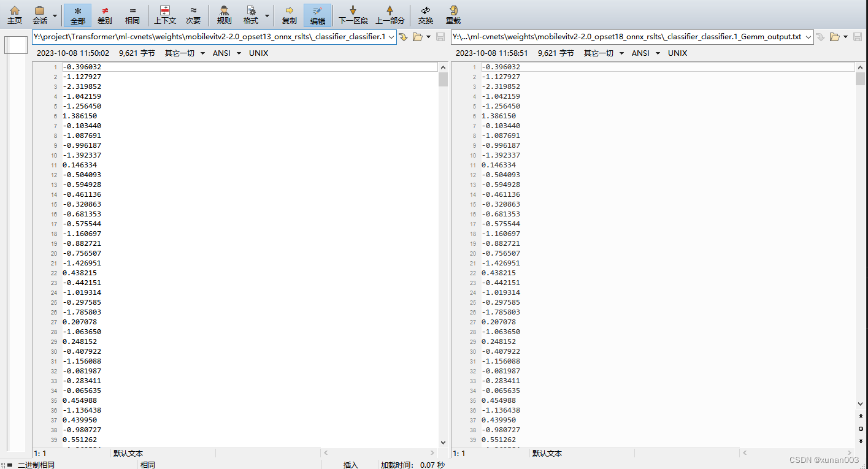The image size is (868, 469).
Task: Open right pane ANSI encoding dropdown
Action: click(x=645, y=53)
